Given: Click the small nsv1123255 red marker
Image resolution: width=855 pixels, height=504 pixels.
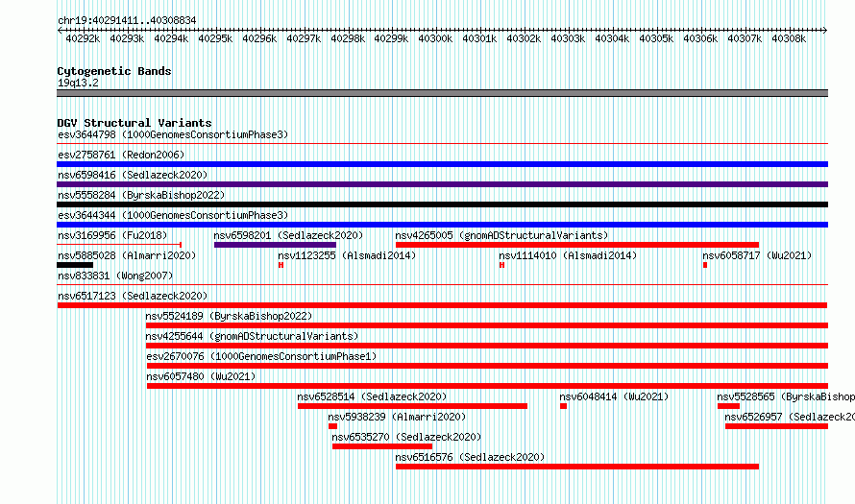Looking at the screenshot, I should click(x=281, y=265).
